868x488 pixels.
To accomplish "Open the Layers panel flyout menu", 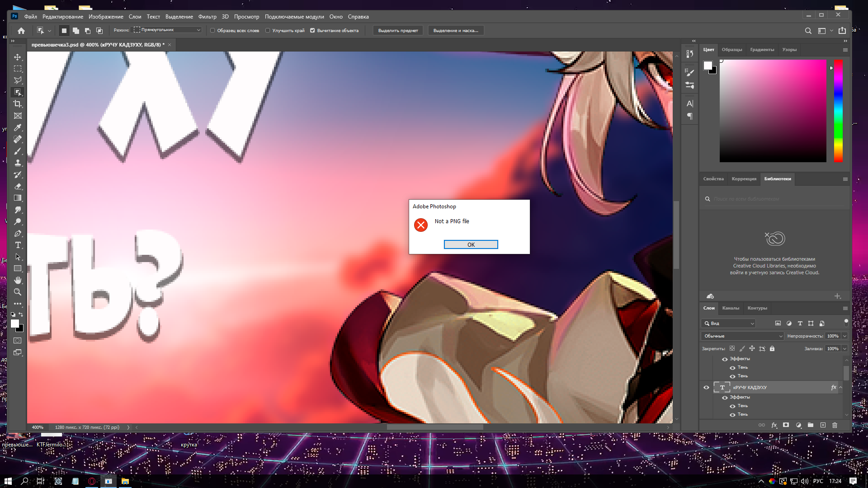I will click(845, 308).
